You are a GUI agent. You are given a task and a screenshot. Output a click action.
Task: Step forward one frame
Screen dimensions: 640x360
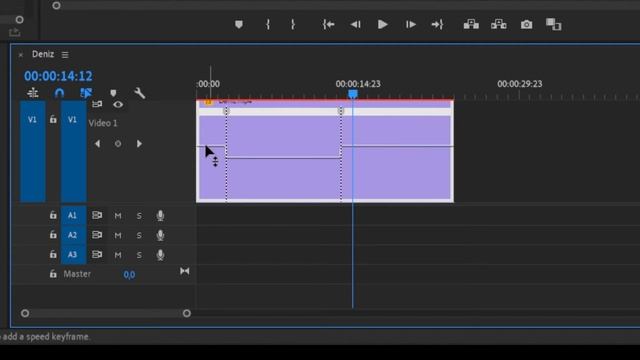coord(411,24)
